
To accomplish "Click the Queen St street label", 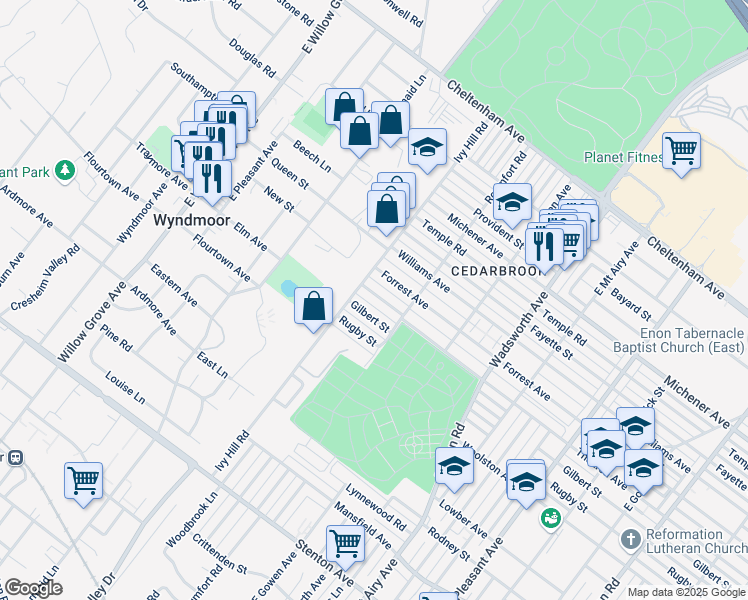I will (x=290, y=173).
